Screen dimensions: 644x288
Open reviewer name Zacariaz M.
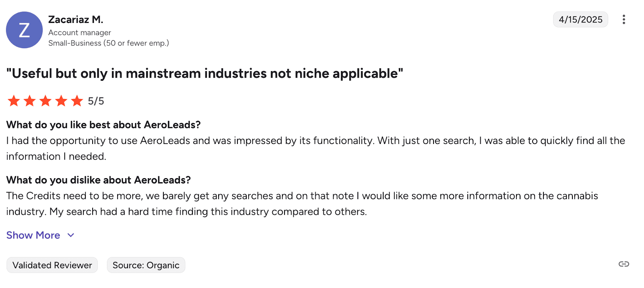pyautogui.click(x=76, y=19)
